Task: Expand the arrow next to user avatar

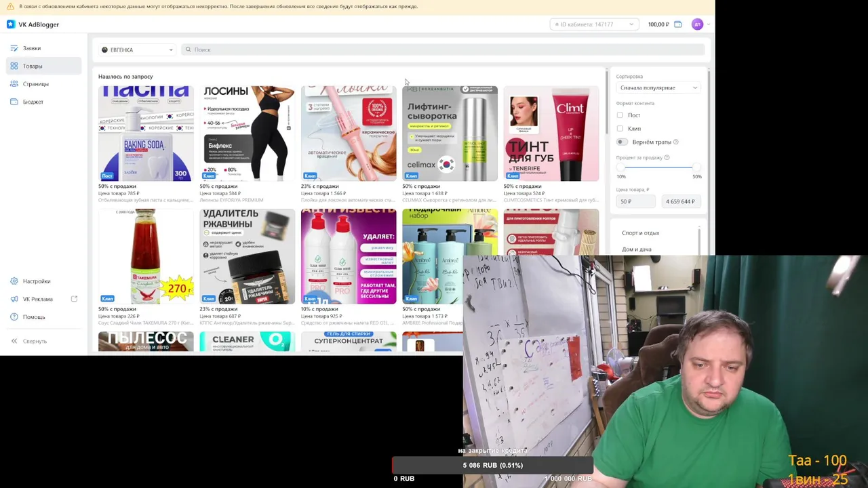Action: 708,24
